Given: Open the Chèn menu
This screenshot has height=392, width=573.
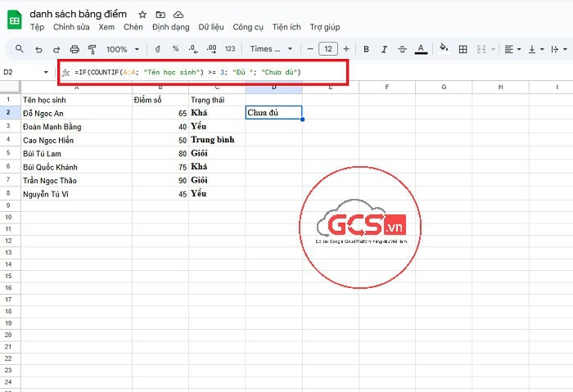Looking at the screenshot, I should (133, 27).
